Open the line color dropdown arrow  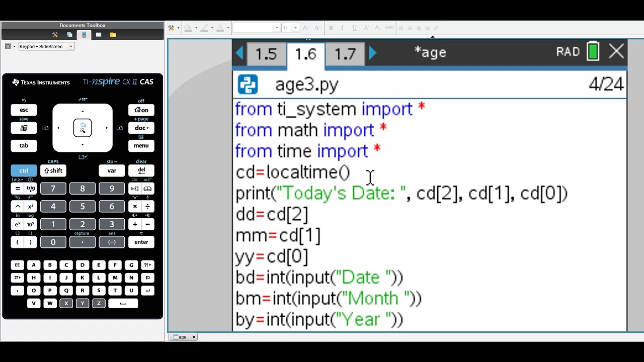click(212, 28)
